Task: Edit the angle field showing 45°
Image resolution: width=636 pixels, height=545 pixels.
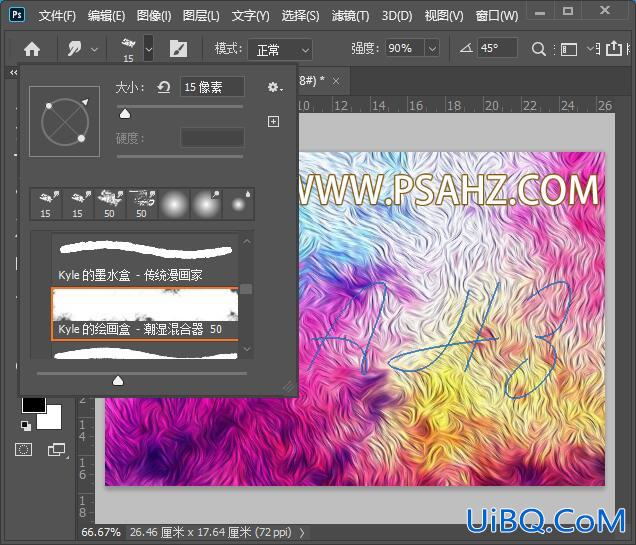Action: 497,48
